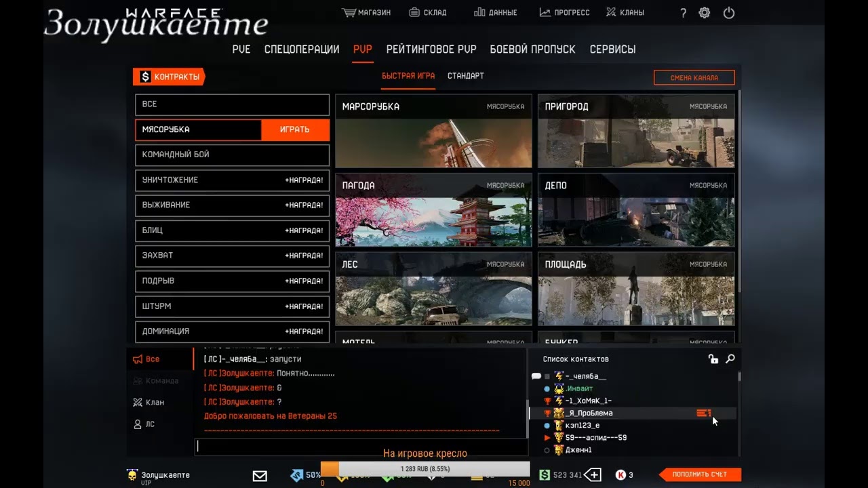Open the Рейтинговое PVP tab
Viewport: 868px width, 488px height.
[431, 49]
